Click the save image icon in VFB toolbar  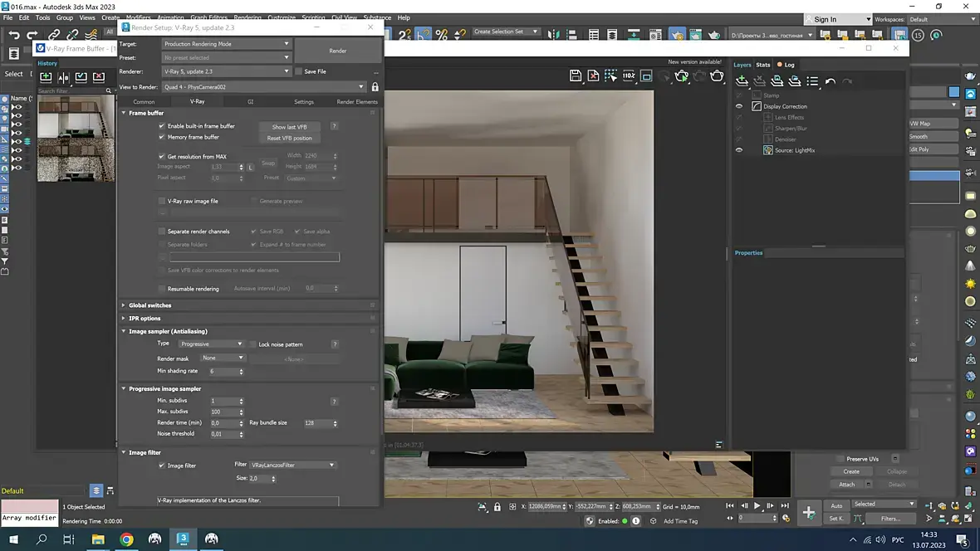(x=576, y=76)
